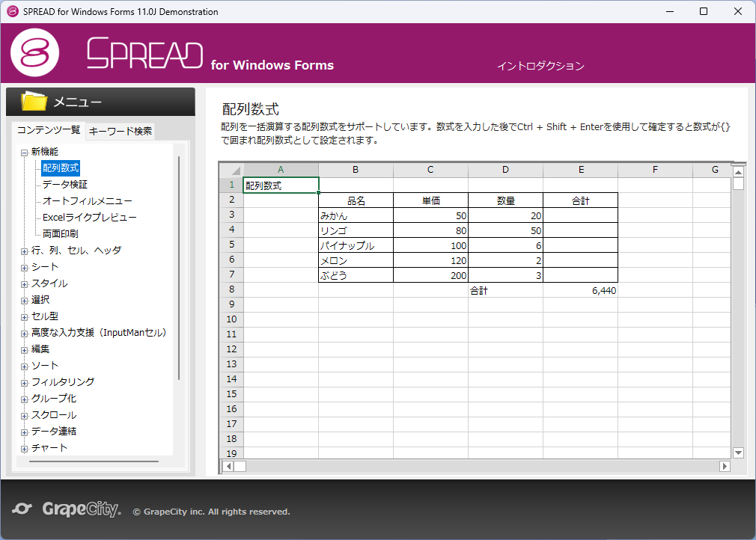
Task: Select cell A1 containing 配列数式
Action: 281,185
